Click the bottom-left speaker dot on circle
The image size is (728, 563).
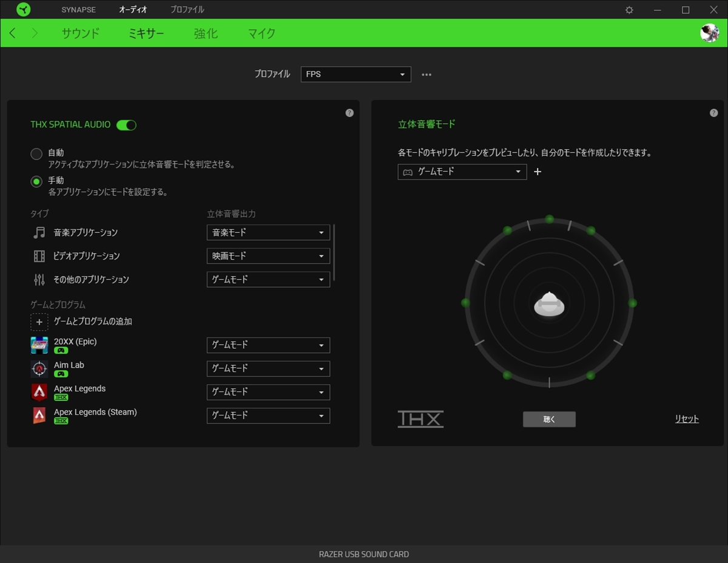point(507,376)
